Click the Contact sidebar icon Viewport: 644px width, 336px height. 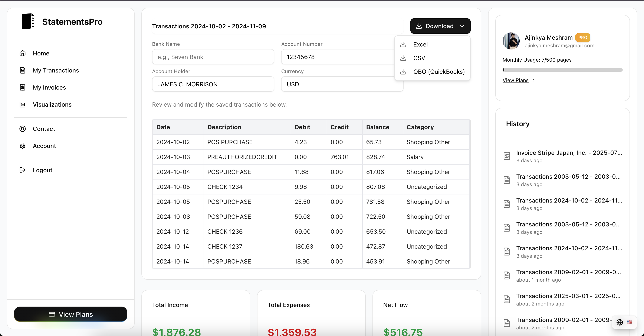tap(23, 129)
